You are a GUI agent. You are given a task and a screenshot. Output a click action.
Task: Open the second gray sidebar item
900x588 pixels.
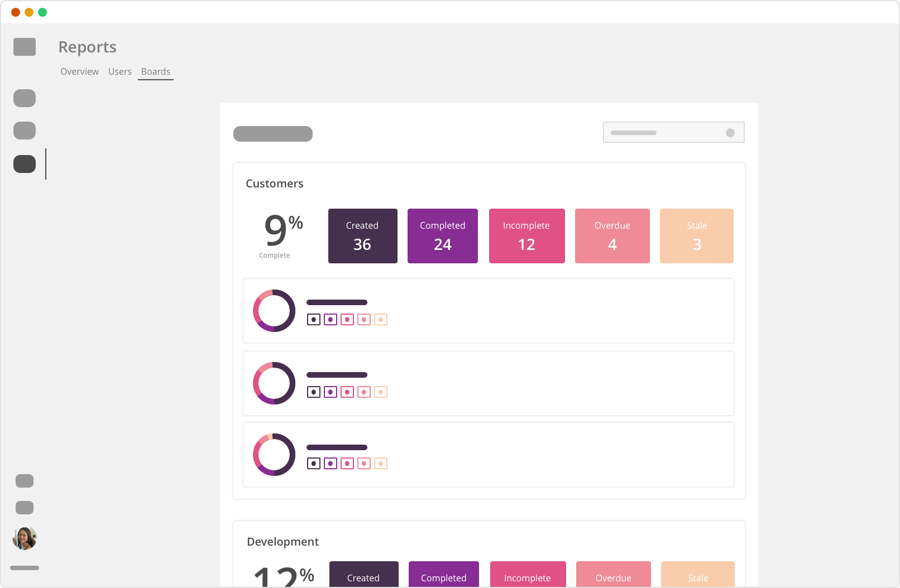(x=25, y=131)
